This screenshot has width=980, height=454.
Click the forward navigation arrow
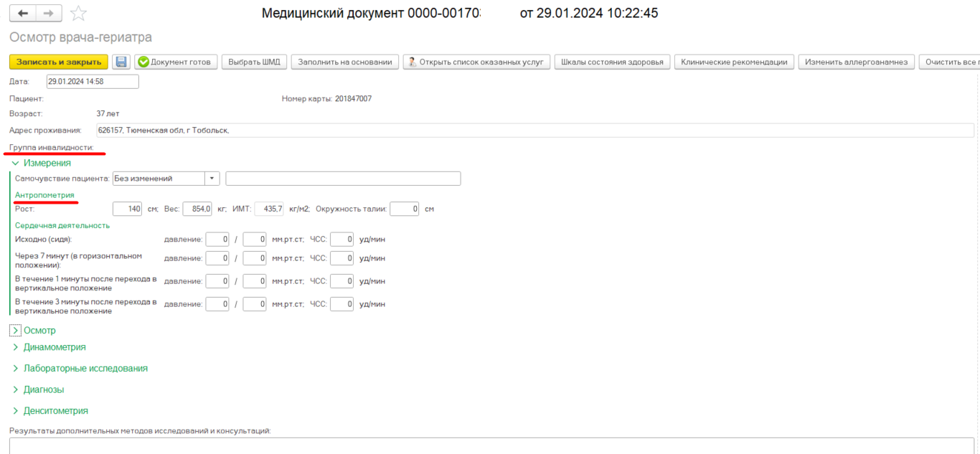48,14
